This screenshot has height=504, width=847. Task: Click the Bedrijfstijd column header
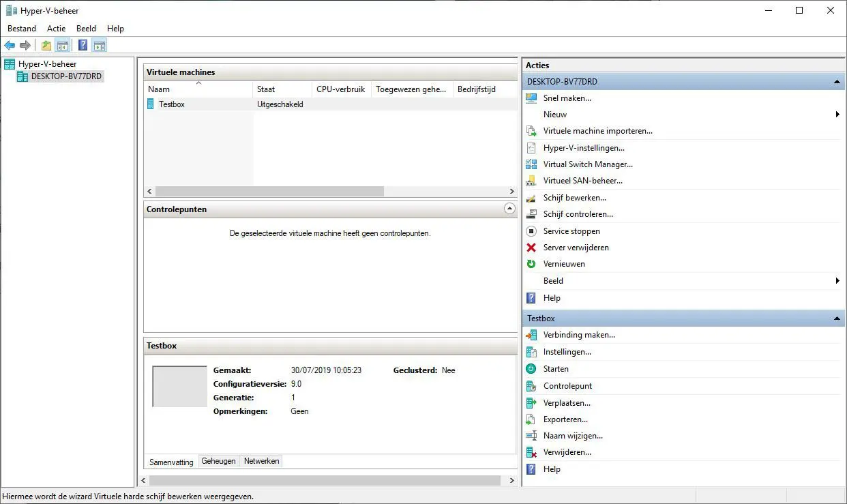click(x=485, y=89)
